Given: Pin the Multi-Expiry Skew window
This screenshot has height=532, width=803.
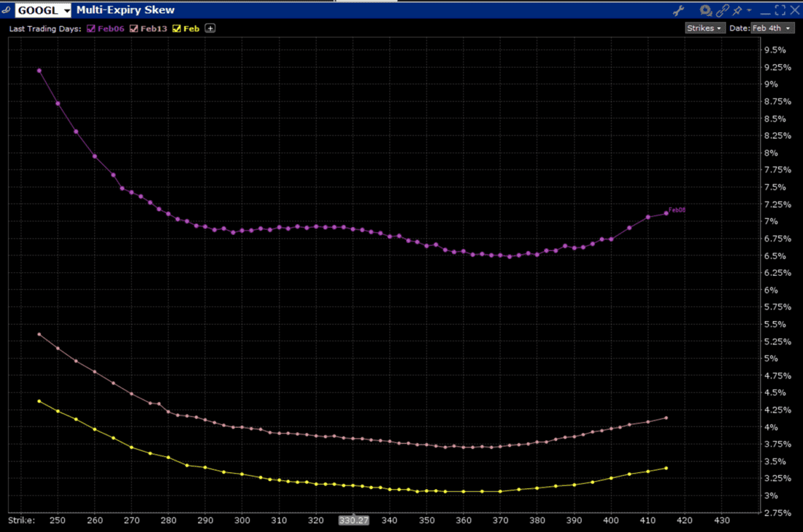Looking at the screenshot, I should click(737, 10).
